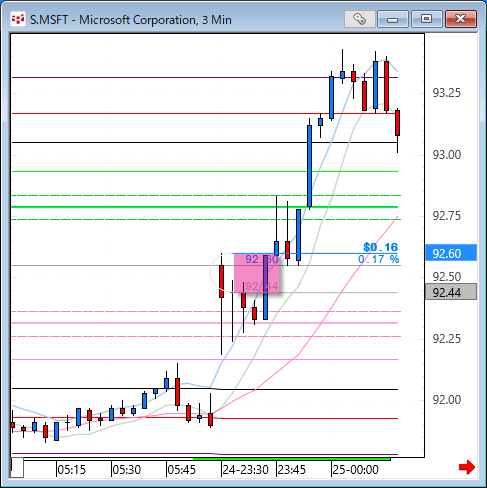This screenshot has height=488, width=487.
Task: Click the CQG chart app icon in title bar
Action: [x=18, y=19]
